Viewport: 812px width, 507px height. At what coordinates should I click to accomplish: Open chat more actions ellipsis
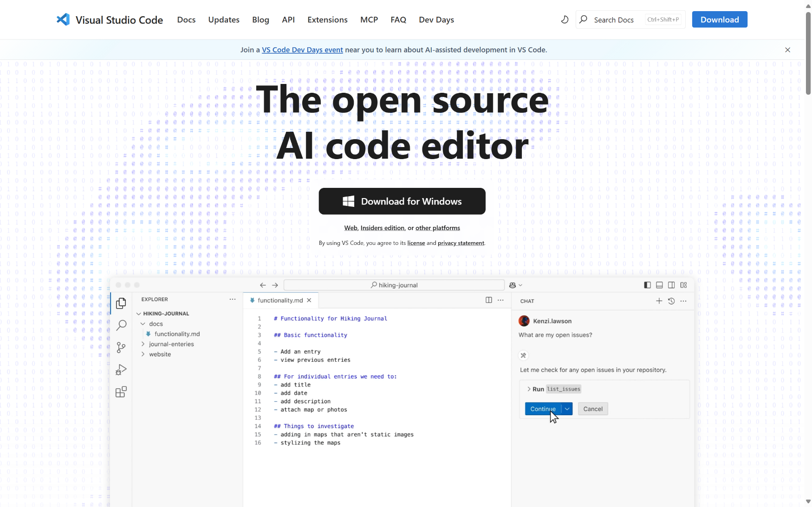(x=683, y=301)
